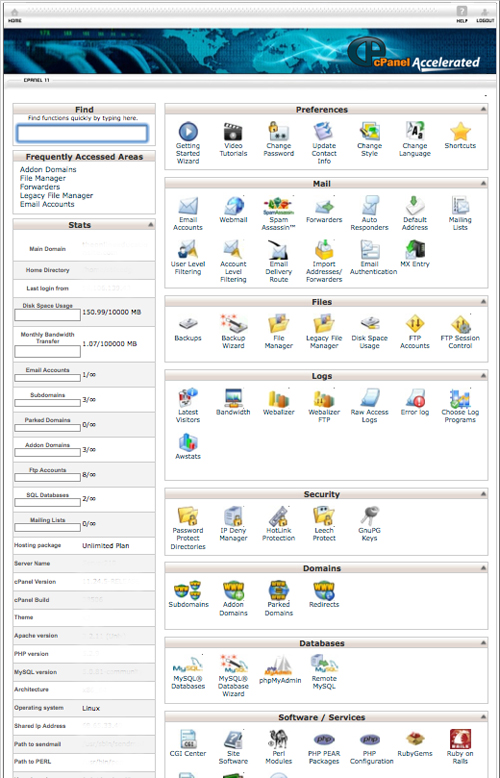Image resolution: width=500 pixels, height=778 pixels.
Task: Collapse the Files section
Action: coord(483,301)
